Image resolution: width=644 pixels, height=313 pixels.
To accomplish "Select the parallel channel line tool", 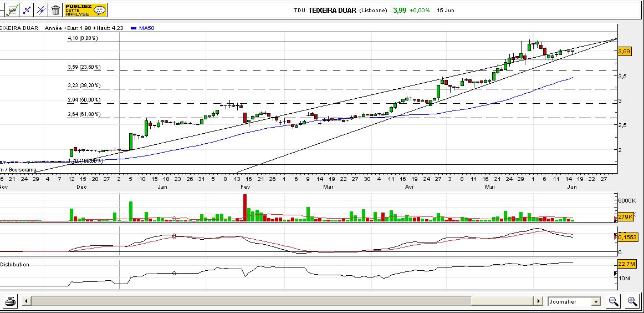I will [41, 10].
